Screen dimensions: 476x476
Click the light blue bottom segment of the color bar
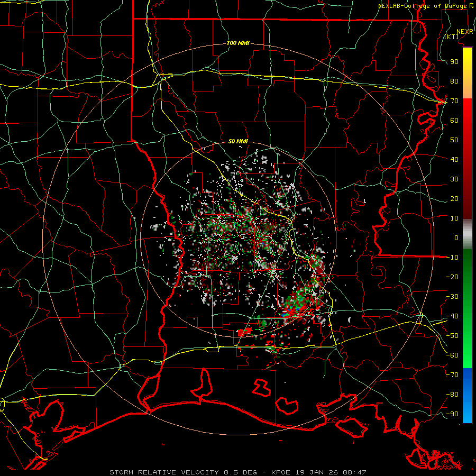point(467,414)
